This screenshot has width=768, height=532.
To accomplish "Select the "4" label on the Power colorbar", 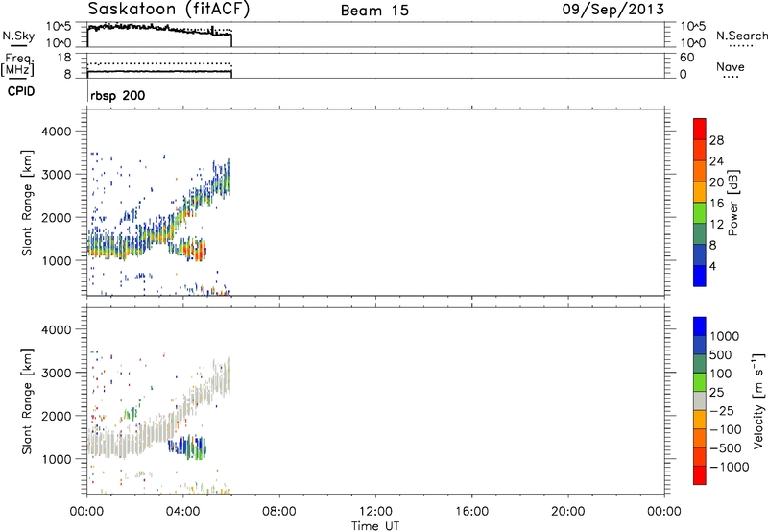I will click(712, 266).
